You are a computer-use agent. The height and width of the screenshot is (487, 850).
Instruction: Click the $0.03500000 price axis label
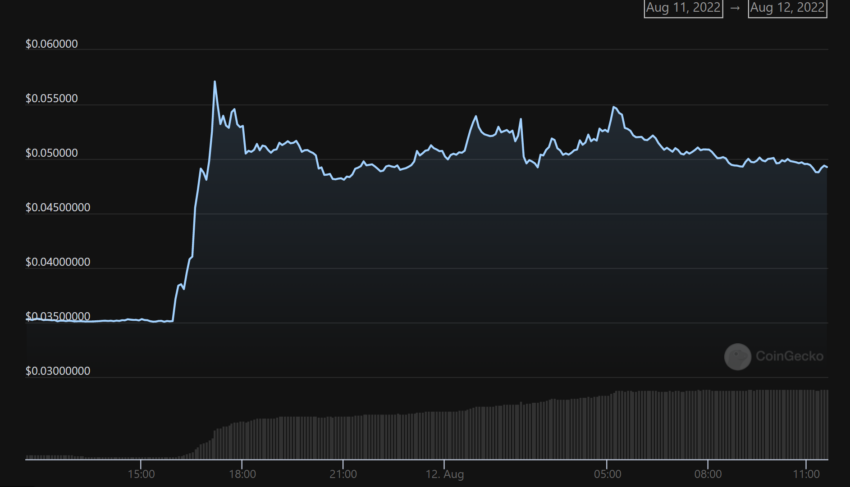click(58, 317)
